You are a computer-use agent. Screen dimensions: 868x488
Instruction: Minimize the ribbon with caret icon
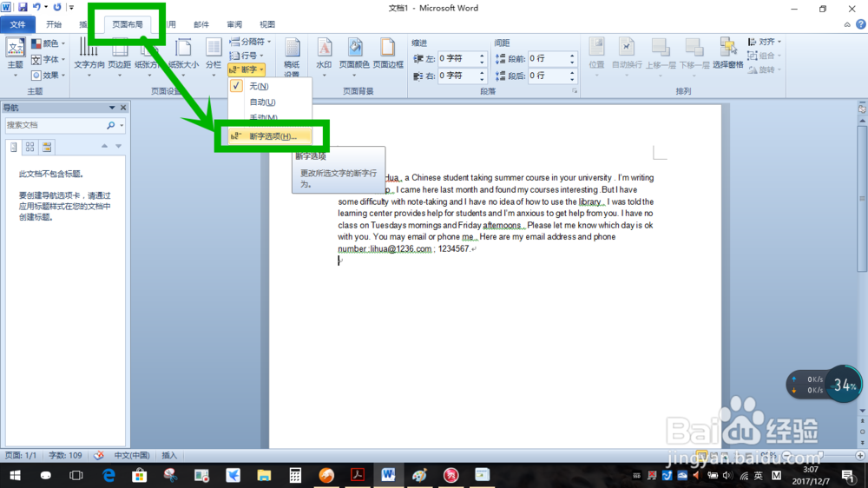847,24
